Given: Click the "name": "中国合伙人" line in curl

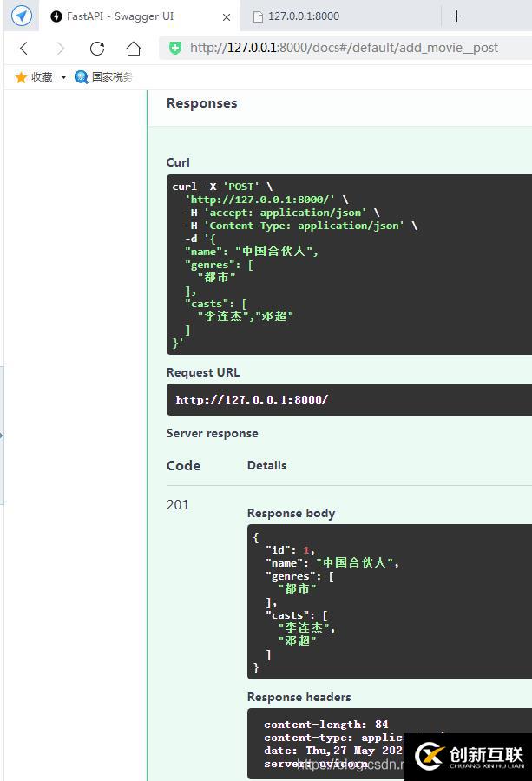Looking at the screenshot, I should (252, 251).
